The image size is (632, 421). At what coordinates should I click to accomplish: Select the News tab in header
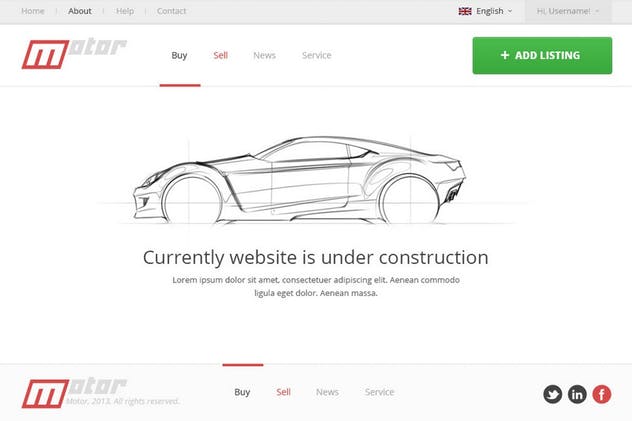click(264, 55)
